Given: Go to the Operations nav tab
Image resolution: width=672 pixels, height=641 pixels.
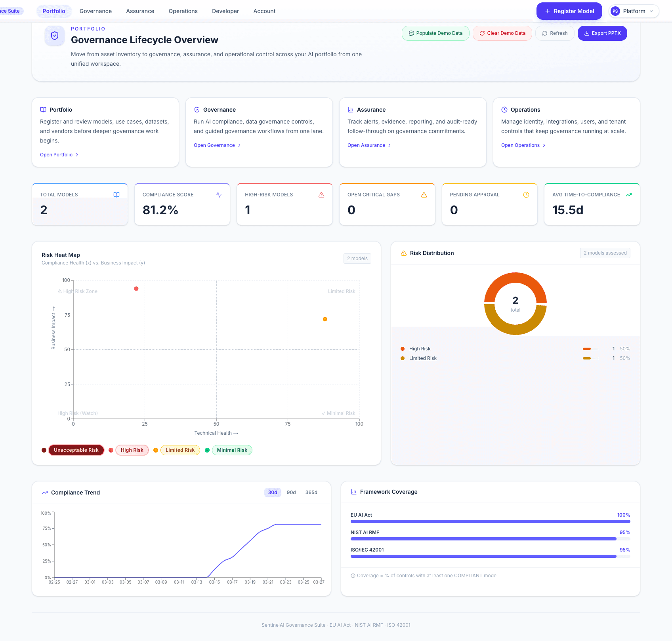Looking at the screenshot, I should (x=183, y=11).
